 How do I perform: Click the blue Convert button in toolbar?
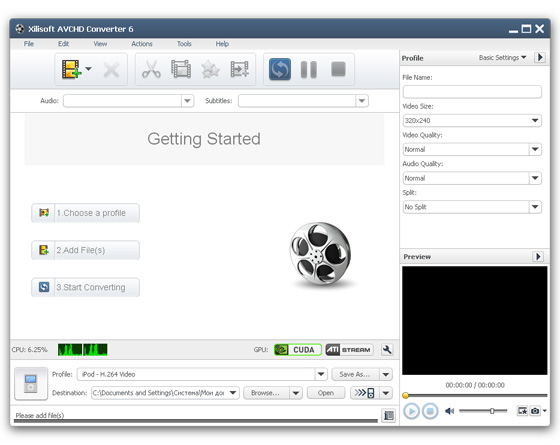(x=280, y=69)
